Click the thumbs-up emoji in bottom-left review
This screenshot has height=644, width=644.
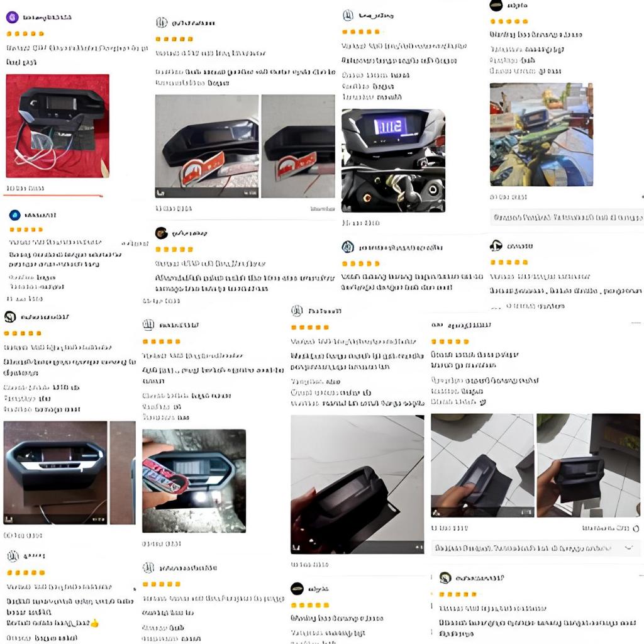tap(94, 623)
